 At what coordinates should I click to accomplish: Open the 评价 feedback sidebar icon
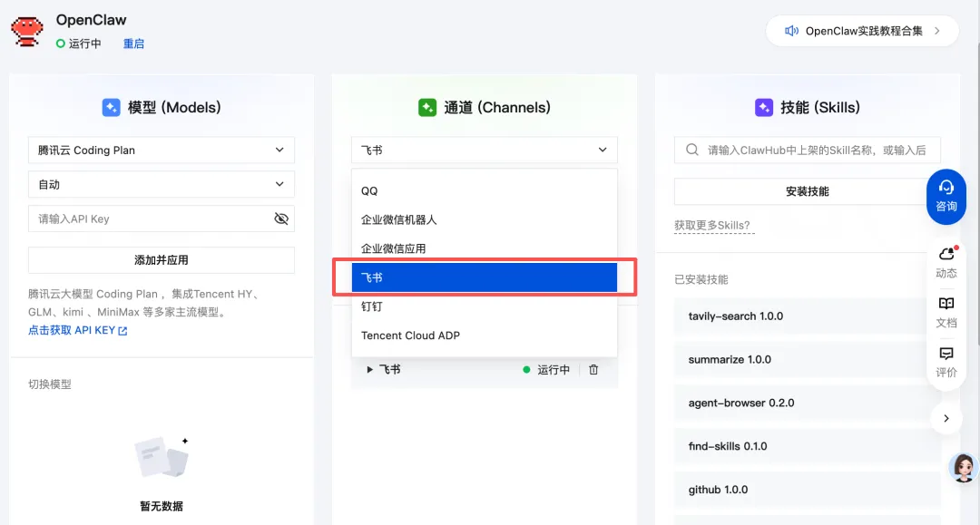point(946,363)
